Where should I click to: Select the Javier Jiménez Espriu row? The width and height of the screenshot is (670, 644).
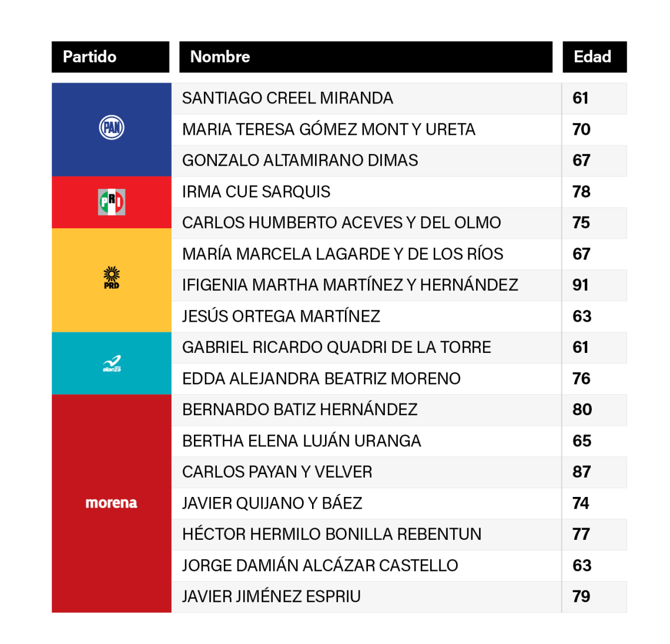[271, 596]
